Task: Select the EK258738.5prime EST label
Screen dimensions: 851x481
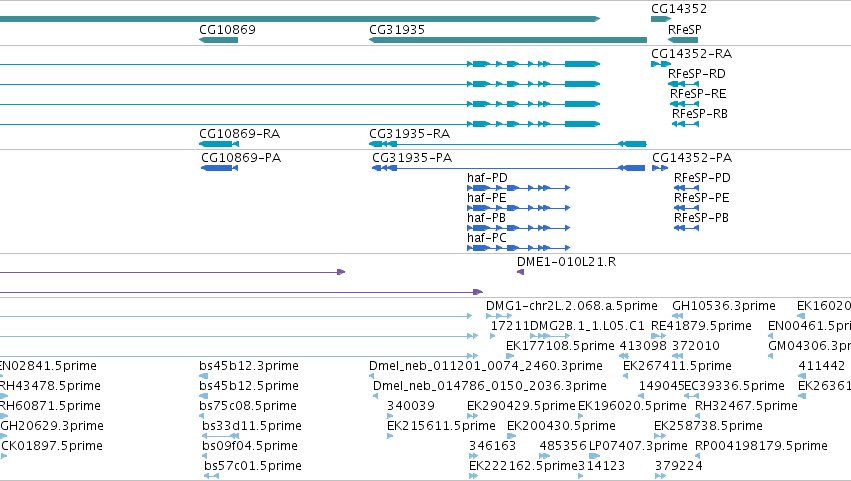Action: pos(708,427)
